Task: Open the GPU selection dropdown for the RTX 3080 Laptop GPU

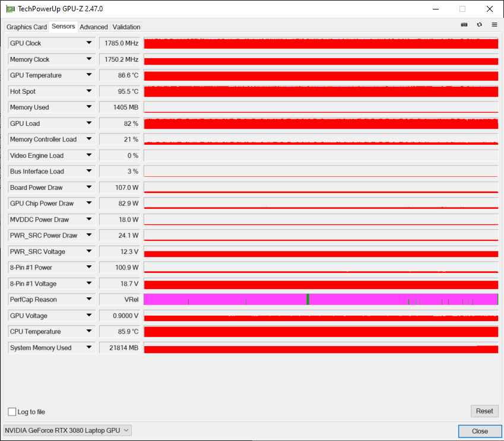Action: click(67, 430)
